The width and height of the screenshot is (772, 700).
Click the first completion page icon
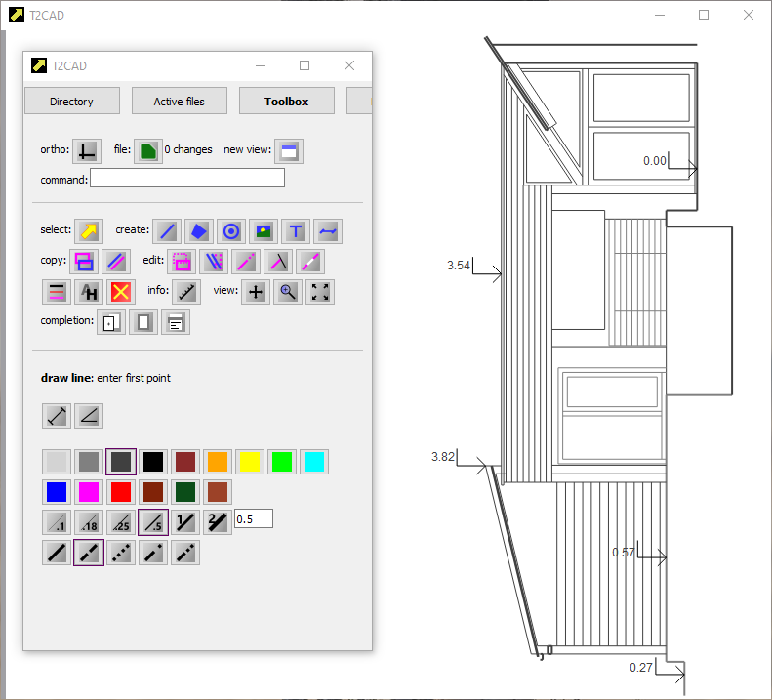click(111, 322)
